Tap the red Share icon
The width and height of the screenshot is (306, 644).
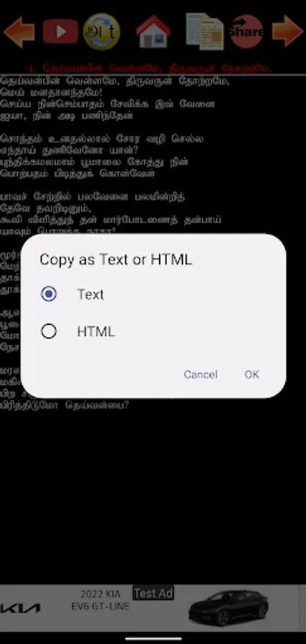(x=247, y=31)
